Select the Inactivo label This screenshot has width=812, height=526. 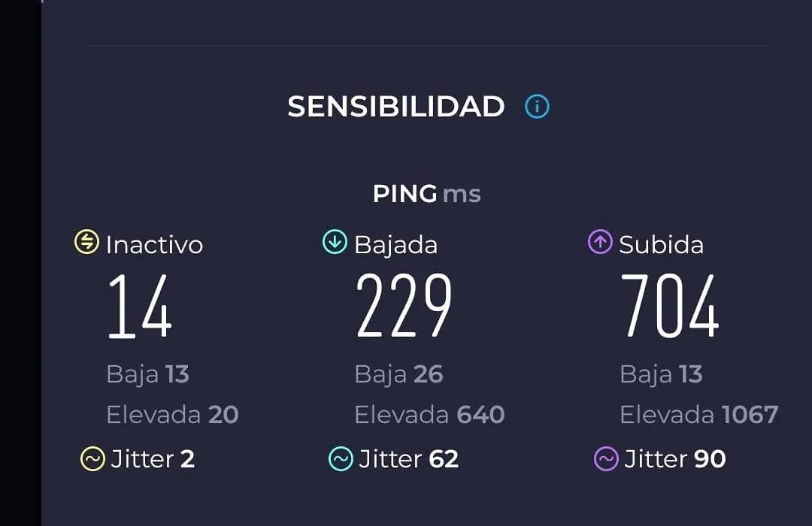pyautogui.click(x=154, y=245)
